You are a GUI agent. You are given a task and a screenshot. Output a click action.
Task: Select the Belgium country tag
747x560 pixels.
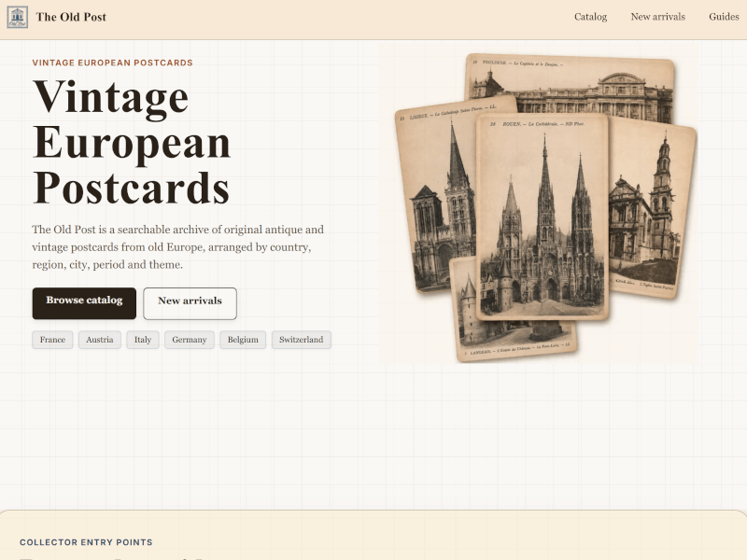pyautogui.click(x=243, y=340)
